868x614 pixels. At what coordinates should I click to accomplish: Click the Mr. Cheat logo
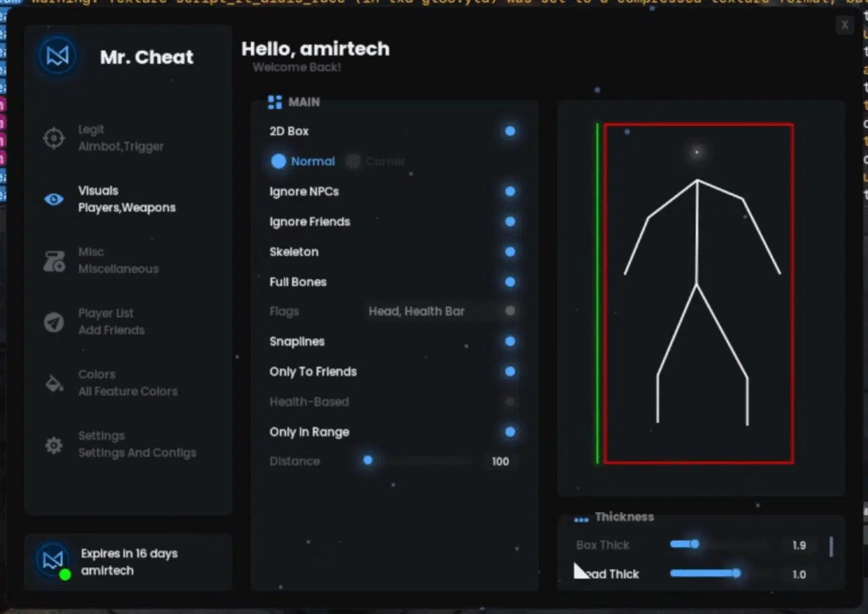coord(57,56)
